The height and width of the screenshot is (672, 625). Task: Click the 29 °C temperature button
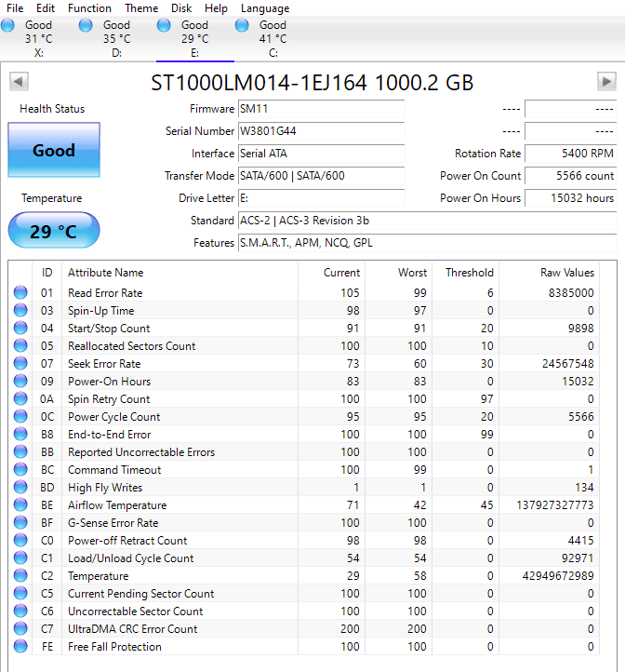point(54,231)
